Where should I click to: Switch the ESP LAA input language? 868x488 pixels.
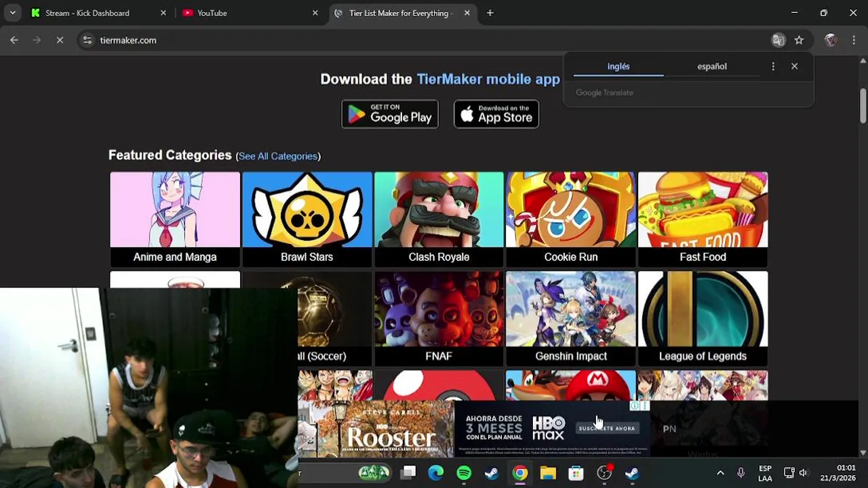click(765, 473)
